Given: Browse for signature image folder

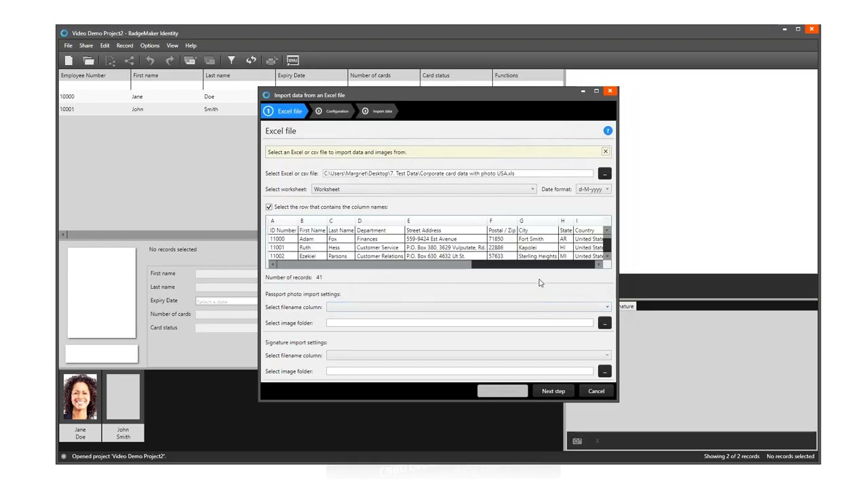Looking at the screenshot, I should pos(604,371).
